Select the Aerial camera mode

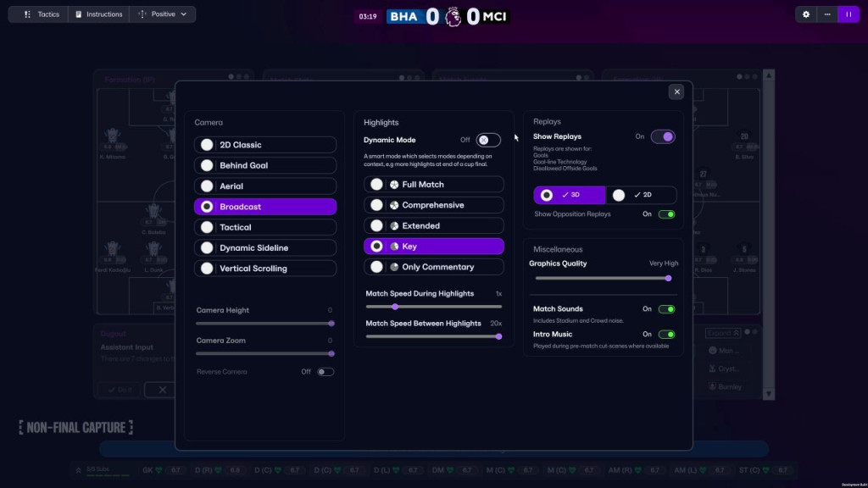tap(264, 186)
